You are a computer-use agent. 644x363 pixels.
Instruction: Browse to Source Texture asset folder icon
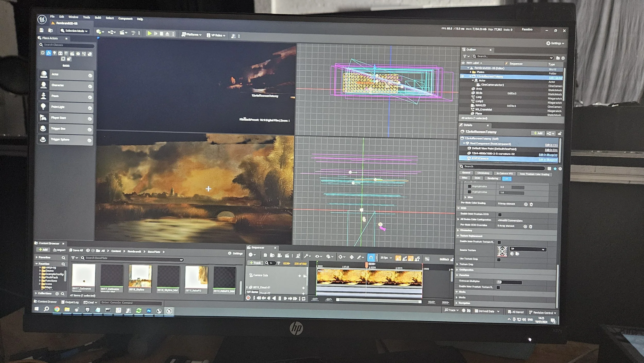click(x=517, y=254)
